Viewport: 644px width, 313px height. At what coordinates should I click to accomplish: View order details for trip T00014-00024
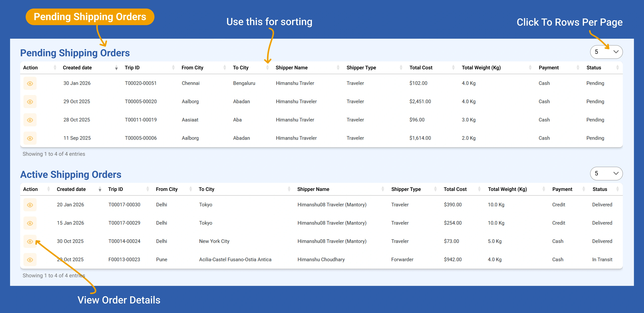(x=30, y=241)
